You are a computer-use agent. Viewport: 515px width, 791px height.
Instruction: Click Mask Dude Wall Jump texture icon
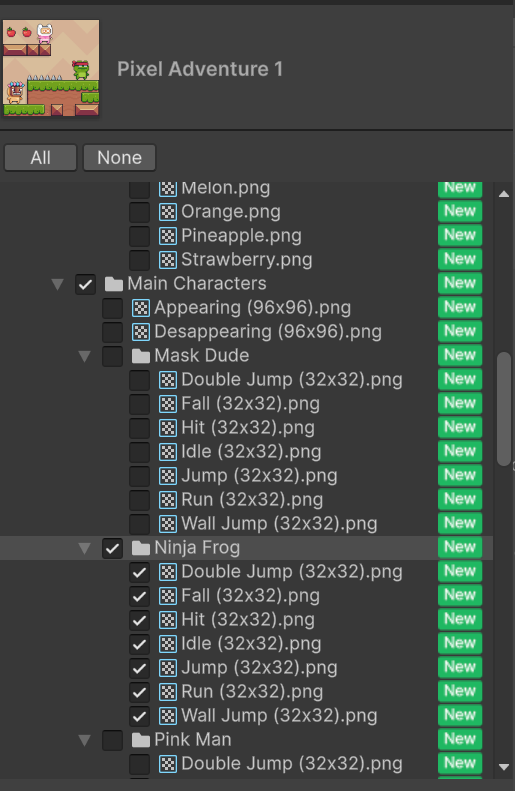coord(168,524)
